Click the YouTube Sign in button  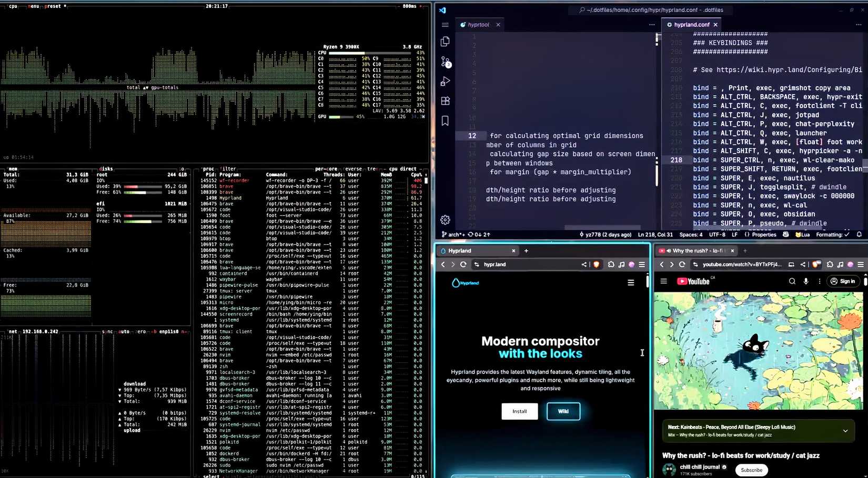pyautogui.click(x=842, y=281)
